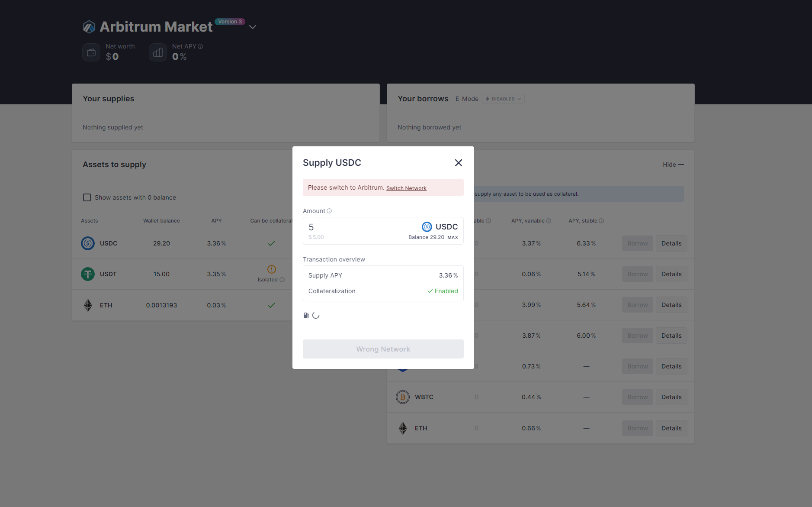
Task: Click the ETH icon in Assets to supply
Action: click(x=88, y=305)
